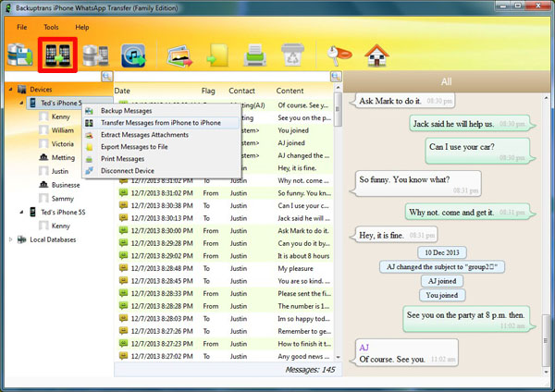Viewport: 555px width, 392px height.
Task: Click message icon of 8:31:02 PM From row
Action: pyautogui.click(x=123, y=193)
